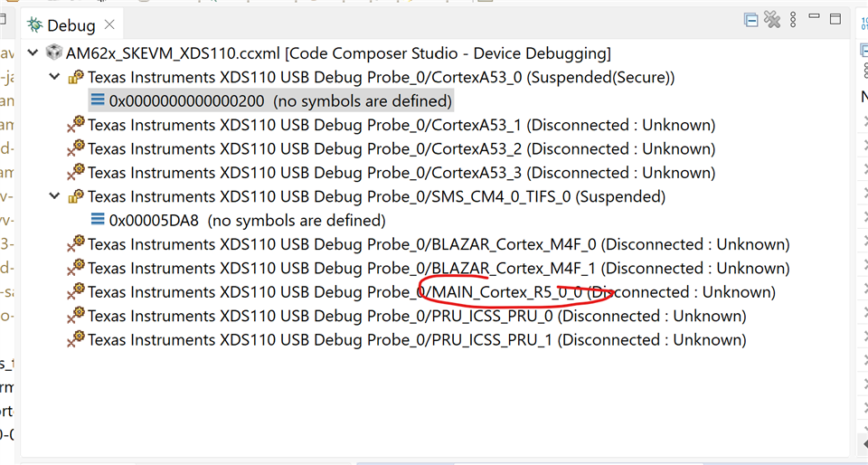This screenshot has height=465, width=868.
Task: Select the BLAZAR_Cortex_M4F_0 core entry
Action: pos(429,244)
